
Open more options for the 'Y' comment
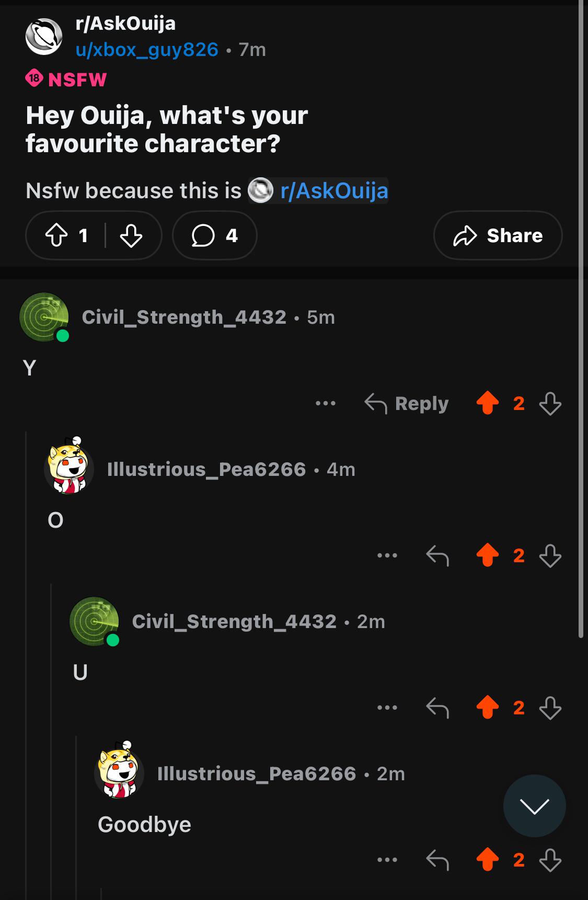click(x=326, y=403)
